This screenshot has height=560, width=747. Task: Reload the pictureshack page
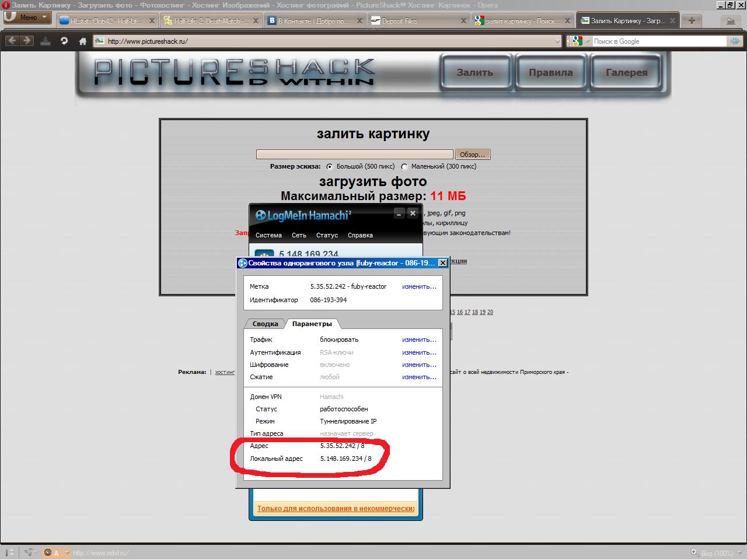64,41
